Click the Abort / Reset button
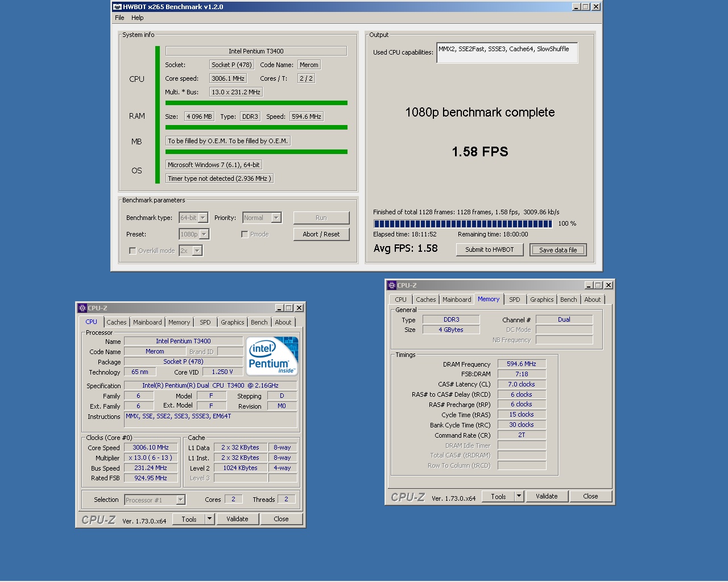This screenshot has height=582, width=728. 321,234
